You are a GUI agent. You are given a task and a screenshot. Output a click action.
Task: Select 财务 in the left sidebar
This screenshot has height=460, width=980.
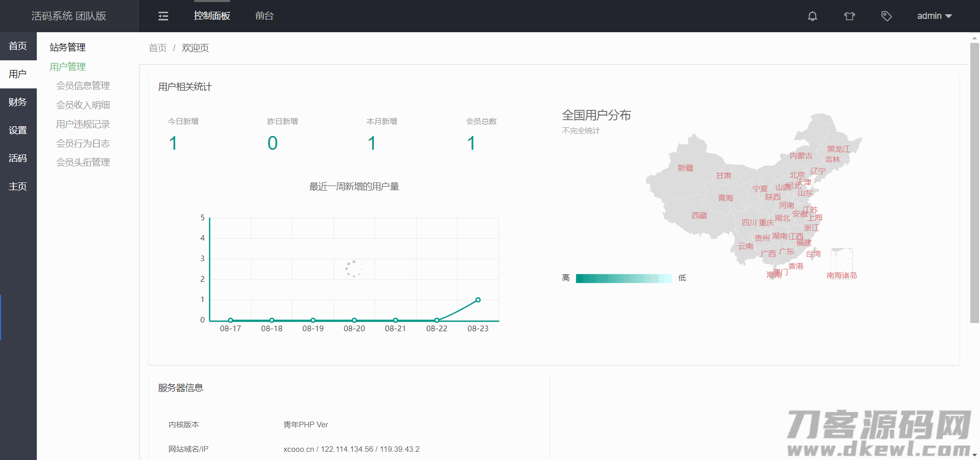pos(18,102)
